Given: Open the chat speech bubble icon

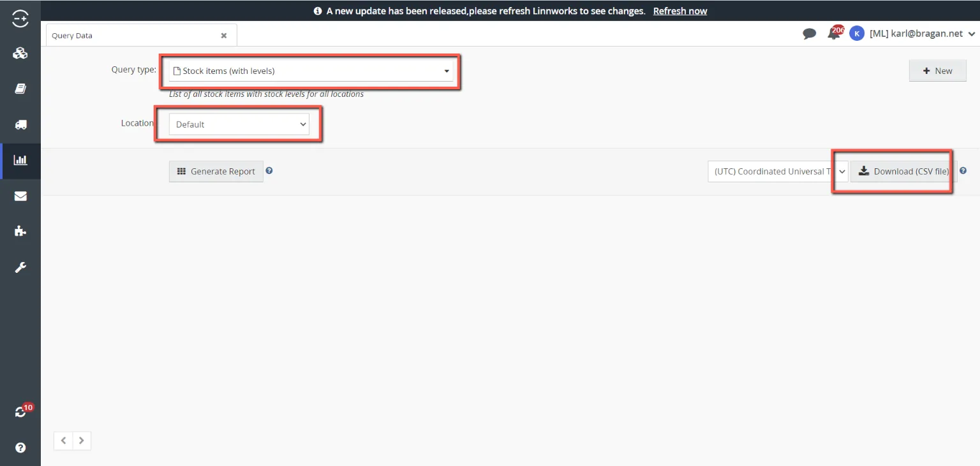Looking at the screenshot, I should [810, 34].
